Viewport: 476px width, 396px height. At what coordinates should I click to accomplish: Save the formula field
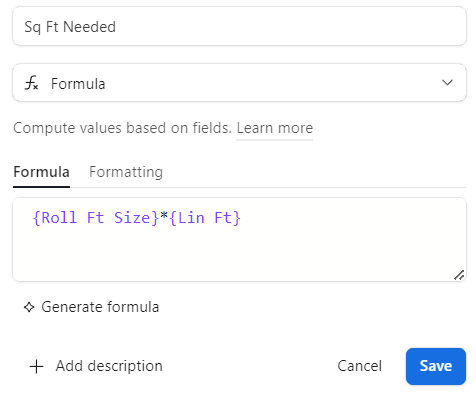click(x=436, y=366)
